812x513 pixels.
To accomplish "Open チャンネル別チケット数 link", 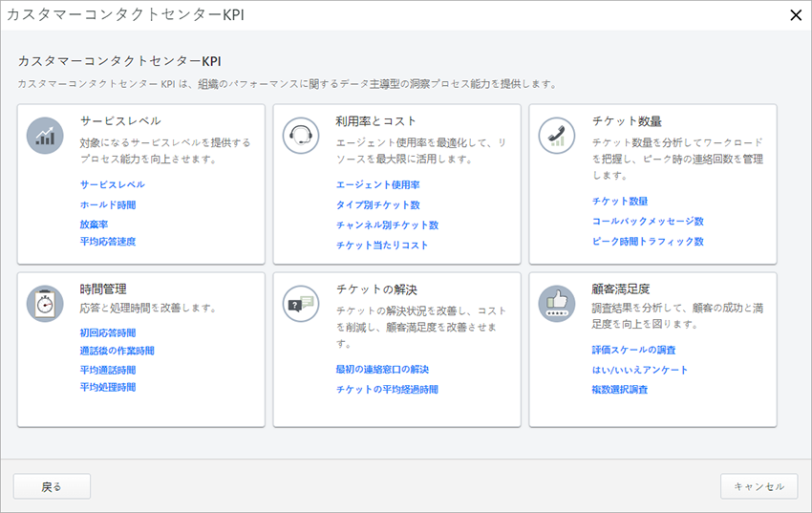I will (388, 225).
